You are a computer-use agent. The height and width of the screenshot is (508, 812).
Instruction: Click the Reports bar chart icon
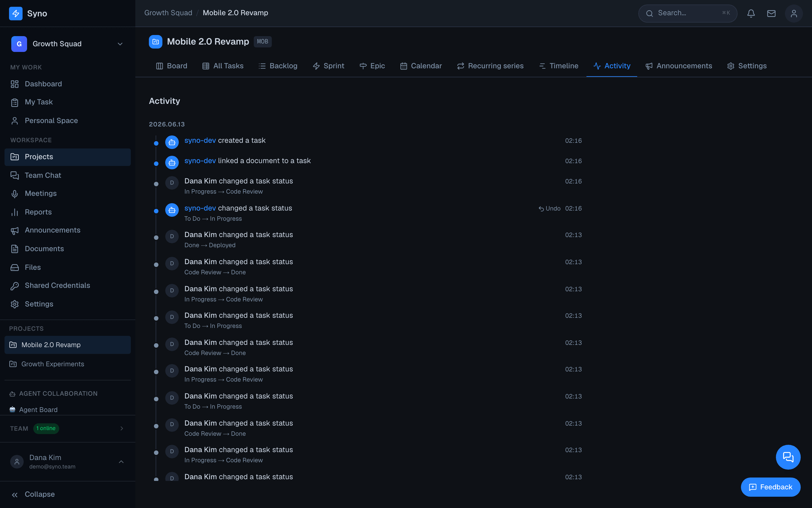pyautogui.click(x=14, y=212)
